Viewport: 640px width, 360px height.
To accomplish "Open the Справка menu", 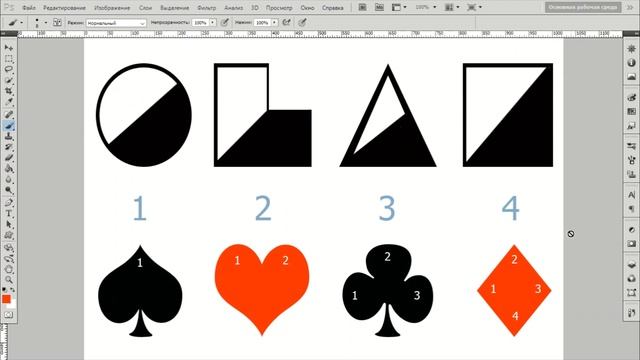I will click(333, 8).
